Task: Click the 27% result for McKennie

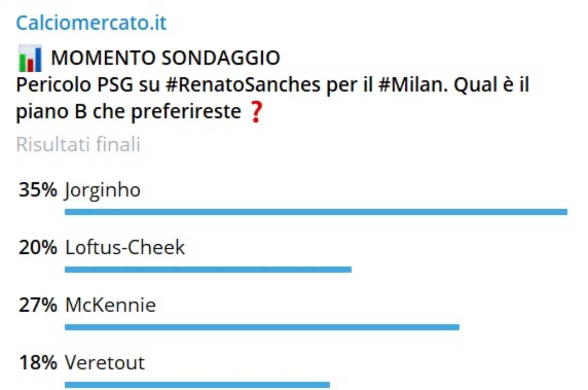Action: pyautogui.click(x=38, y=305)
